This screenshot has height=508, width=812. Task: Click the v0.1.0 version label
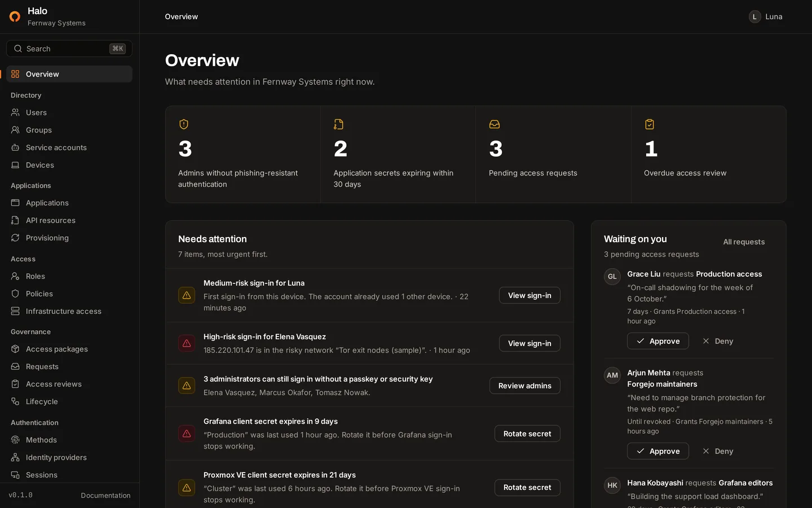point(21,495)
